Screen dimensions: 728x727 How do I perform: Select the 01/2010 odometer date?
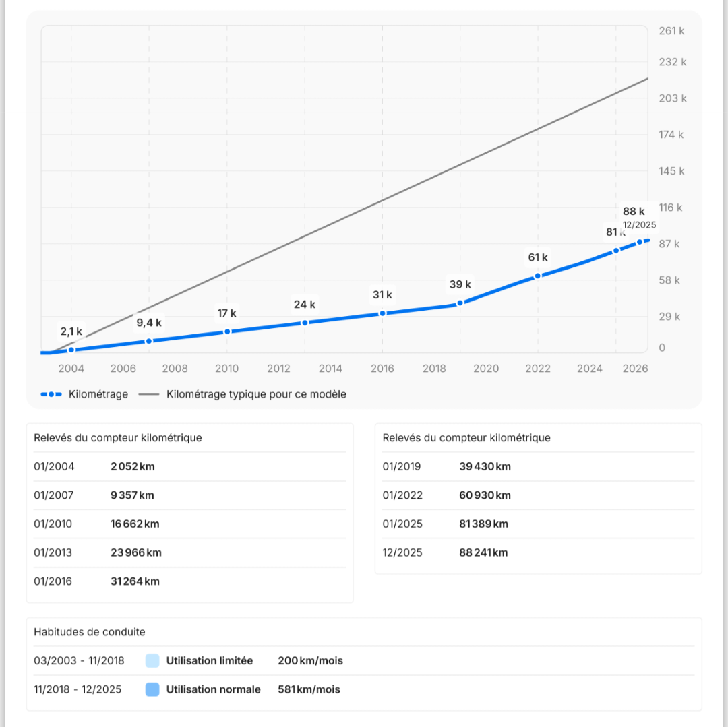(x=53, y=524)
